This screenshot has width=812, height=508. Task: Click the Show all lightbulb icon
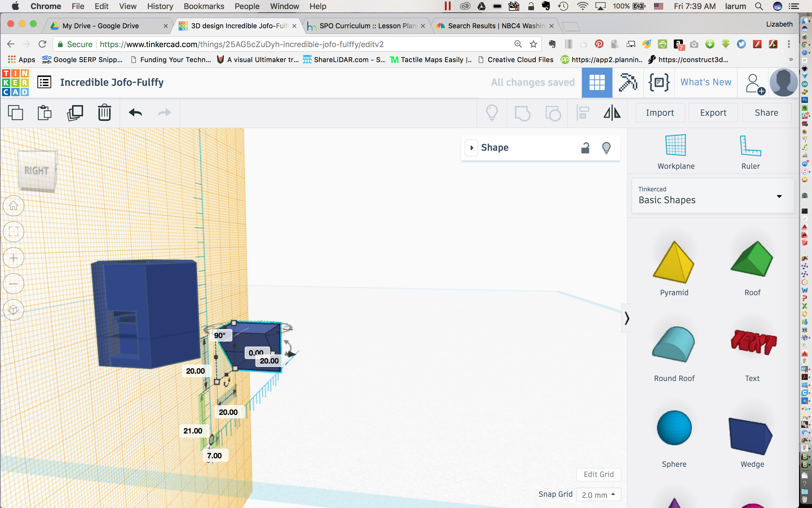click(492, 113)
